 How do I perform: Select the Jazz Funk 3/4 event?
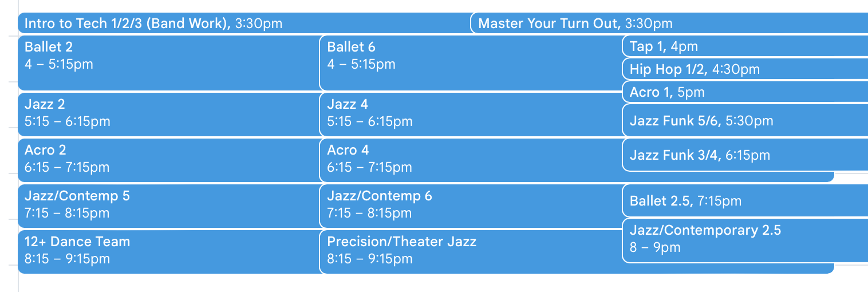[745, 155]
